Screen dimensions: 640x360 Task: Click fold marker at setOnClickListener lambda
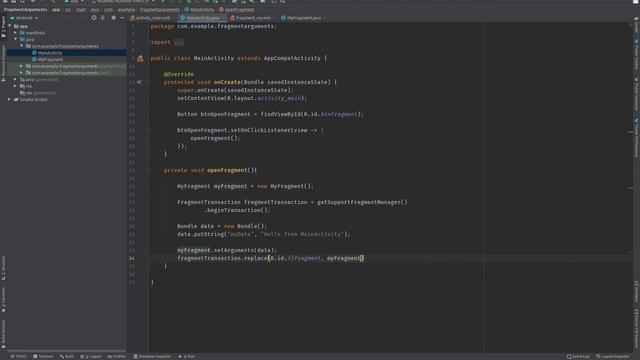[148, 131]
